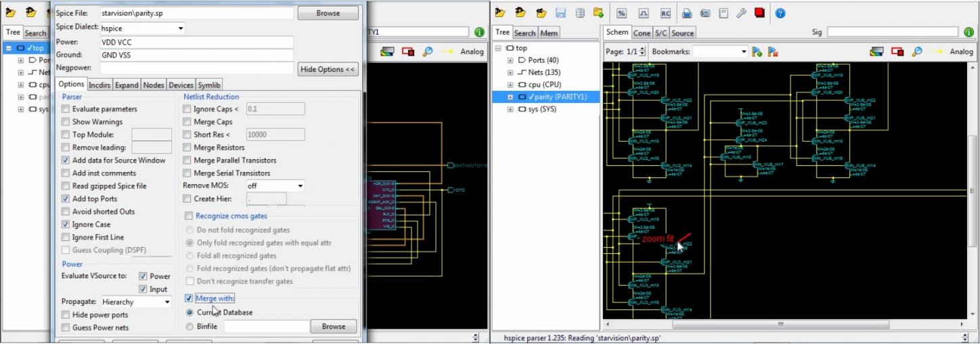
Task: Expand the Nets (135) tree node
Action: (x=510, y=72)
